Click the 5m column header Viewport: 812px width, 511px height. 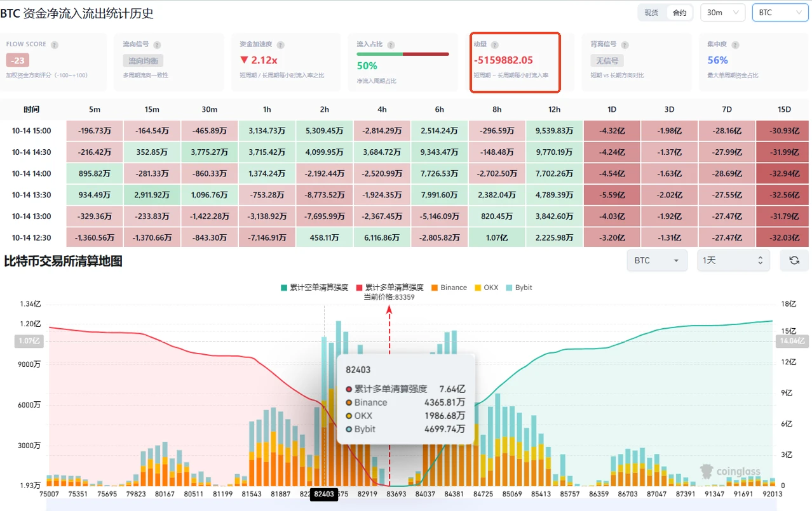95,110
